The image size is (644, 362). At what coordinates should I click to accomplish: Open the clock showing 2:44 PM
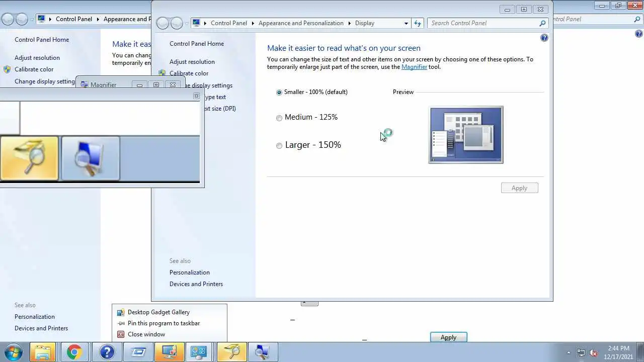point(618,352)
